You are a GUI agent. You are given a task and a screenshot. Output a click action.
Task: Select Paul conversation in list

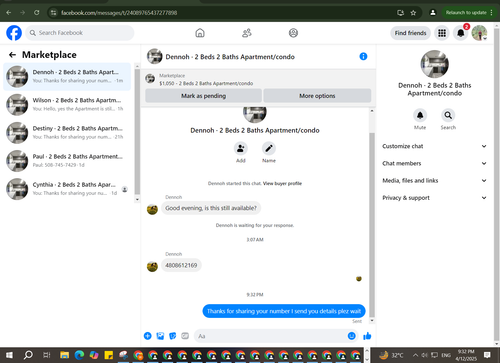(x=67, y=161)
